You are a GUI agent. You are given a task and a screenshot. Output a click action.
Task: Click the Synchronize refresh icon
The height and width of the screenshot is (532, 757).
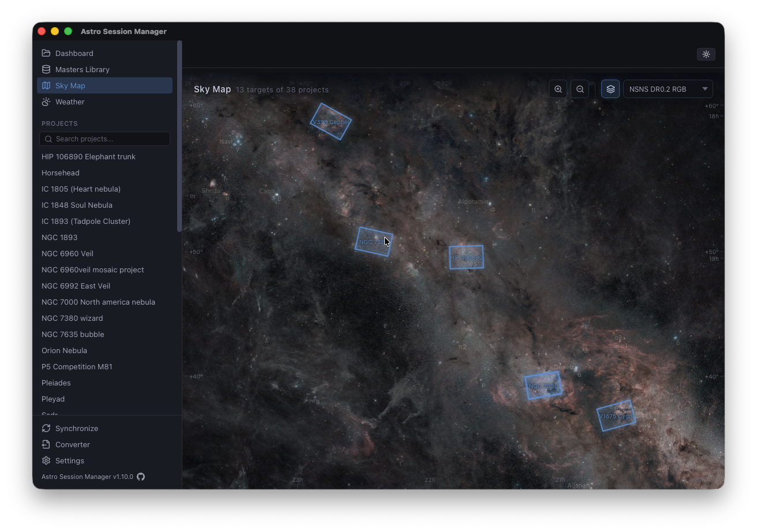46,428
